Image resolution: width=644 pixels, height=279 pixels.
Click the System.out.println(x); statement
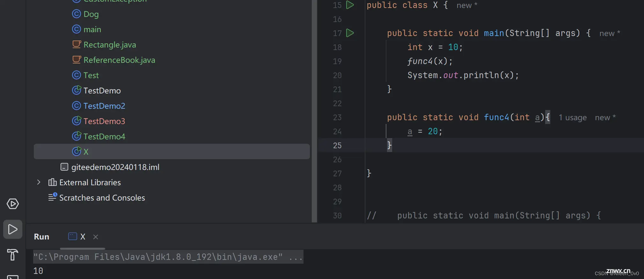[x=463, y=75]
